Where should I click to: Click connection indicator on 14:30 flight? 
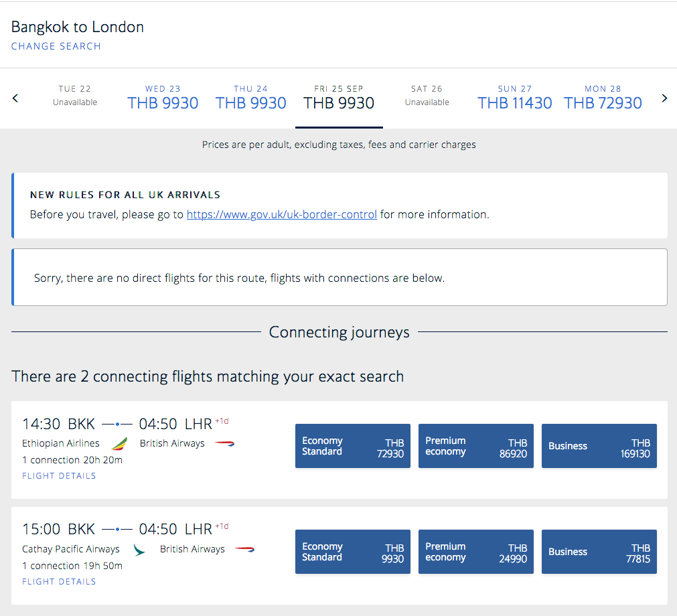point(117,425)
